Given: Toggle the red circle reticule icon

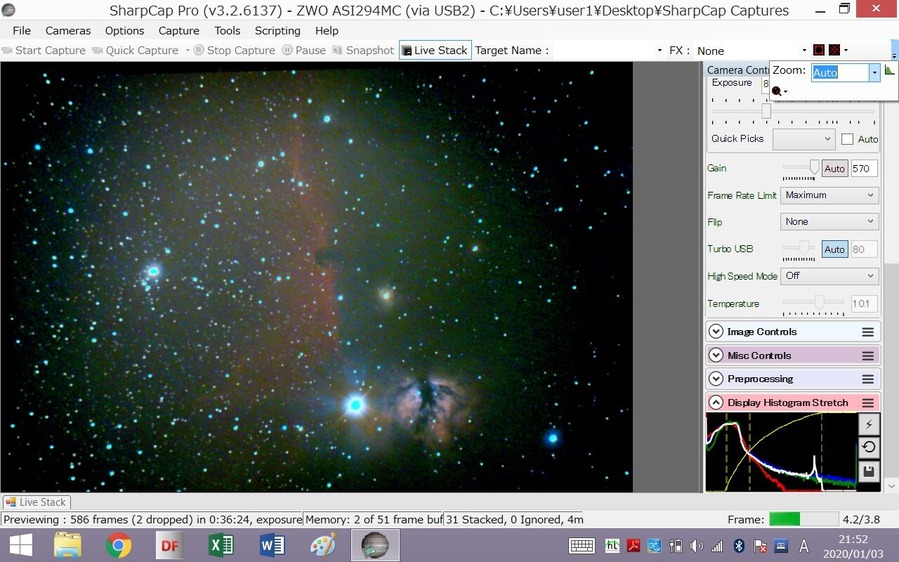Looking at the screenshot, I should 819,50.
